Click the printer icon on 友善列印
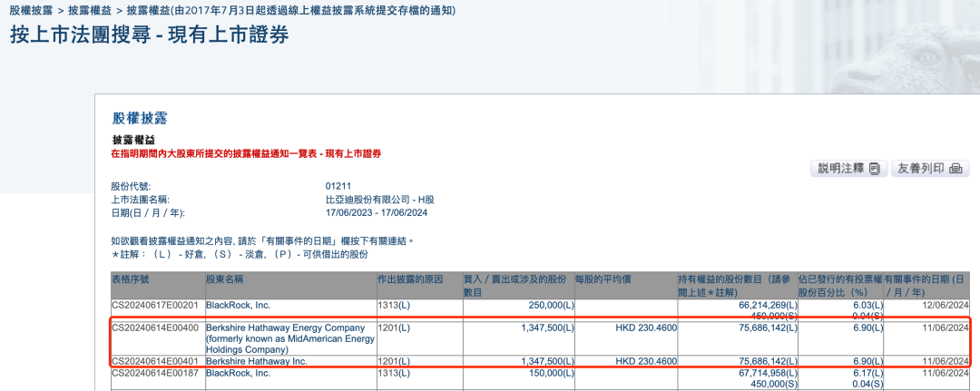 point(954,169)
